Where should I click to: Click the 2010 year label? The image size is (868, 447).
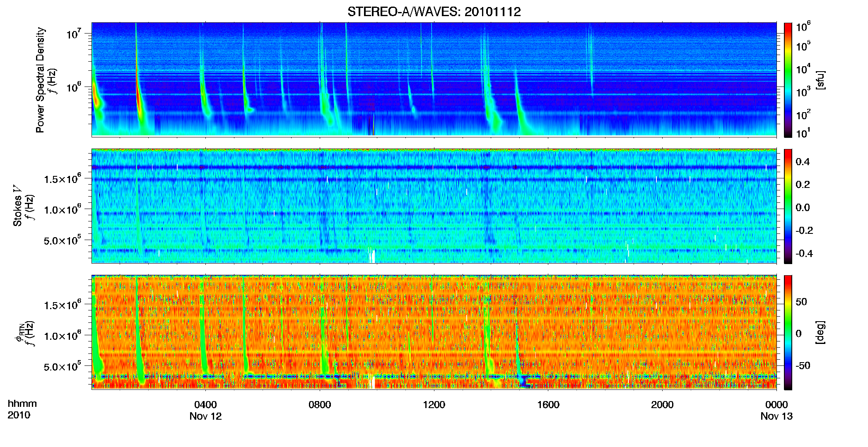click(x=19, y=415)
